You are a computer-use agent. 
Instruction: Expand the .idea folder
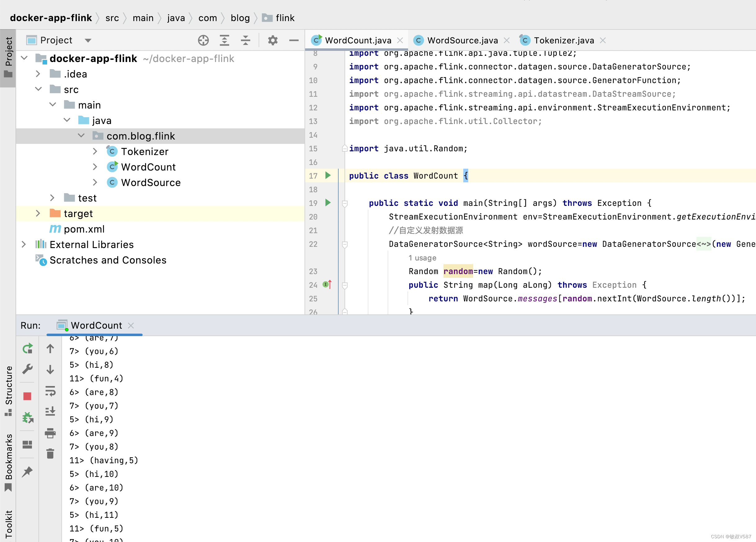(x=38, y=74)
